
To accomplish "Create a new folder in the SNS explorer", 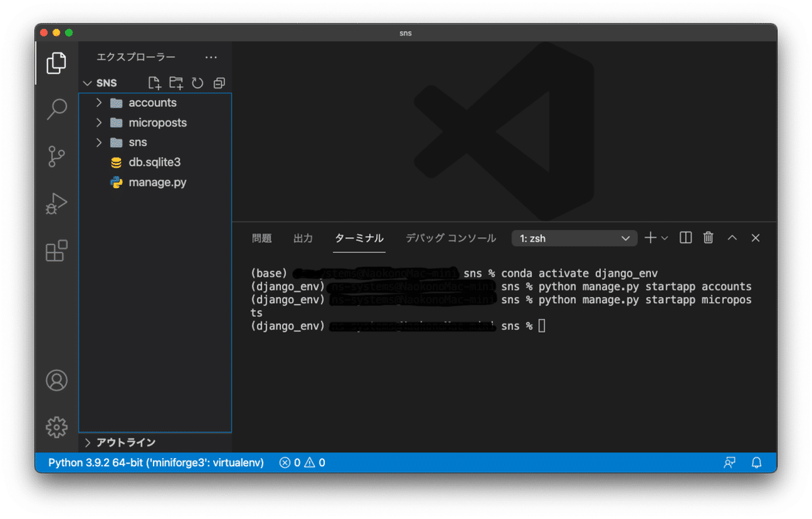I will tap(175, 82).
